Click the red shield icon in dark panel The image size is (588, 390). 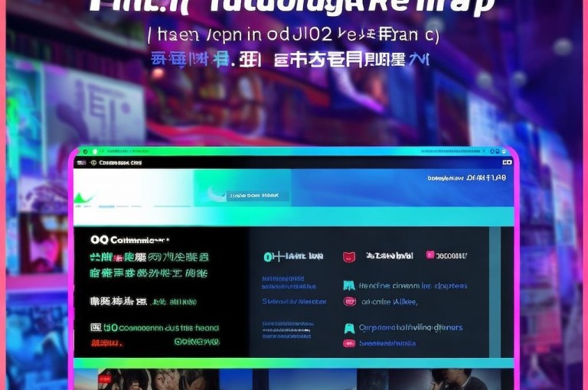point(349,257)
